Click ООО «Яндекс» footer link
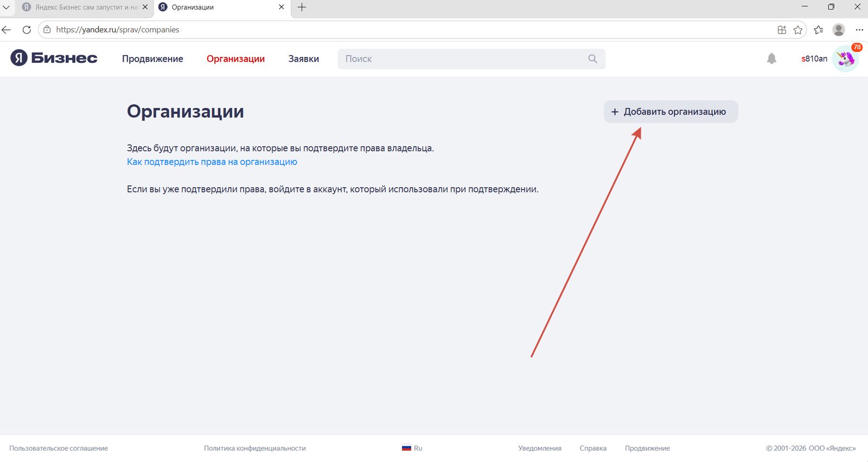868x462 pixels. point(832,448)
